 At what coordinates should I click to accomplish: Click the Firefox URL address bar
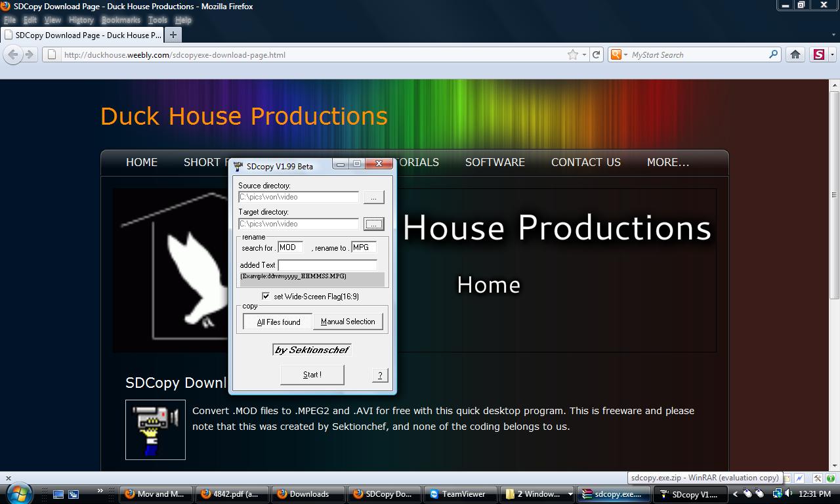coord(314,54)
